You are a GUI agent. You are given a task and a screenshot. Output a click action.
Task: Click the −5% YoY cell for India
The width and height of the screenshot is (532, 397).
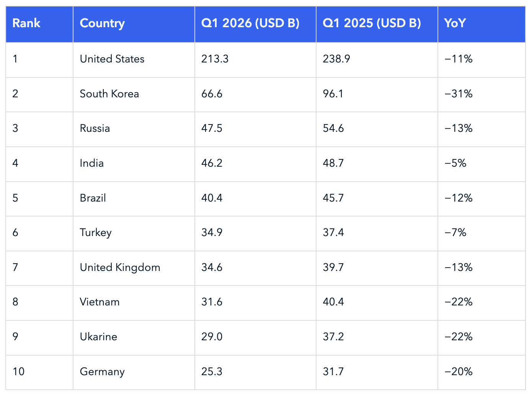point(481,164)
